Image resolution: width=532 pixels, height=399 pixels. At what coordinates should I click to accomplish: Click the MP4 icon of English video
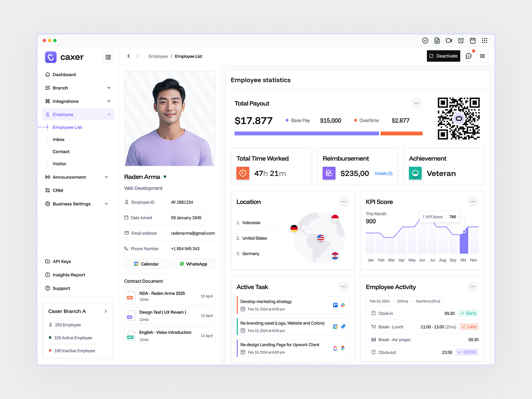[x=130, y=335]
